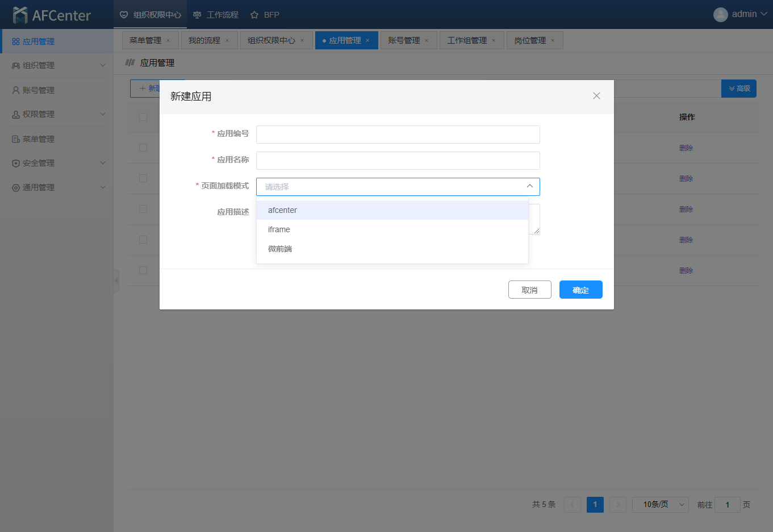Screen dimensions: 773x532
Task: Click the AFCenter logo icon
Action: (20, 15)
